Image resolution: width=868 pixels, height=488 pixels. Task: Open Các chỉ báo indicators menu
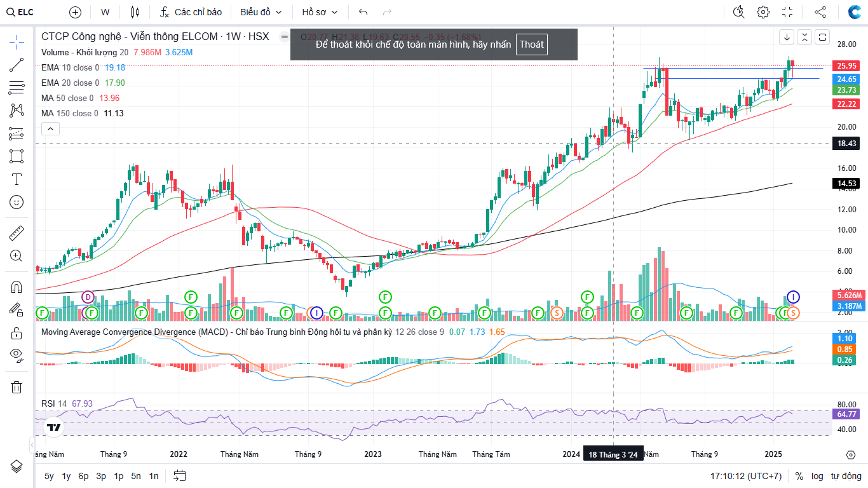pyautogui.click(x=191, y=12)
